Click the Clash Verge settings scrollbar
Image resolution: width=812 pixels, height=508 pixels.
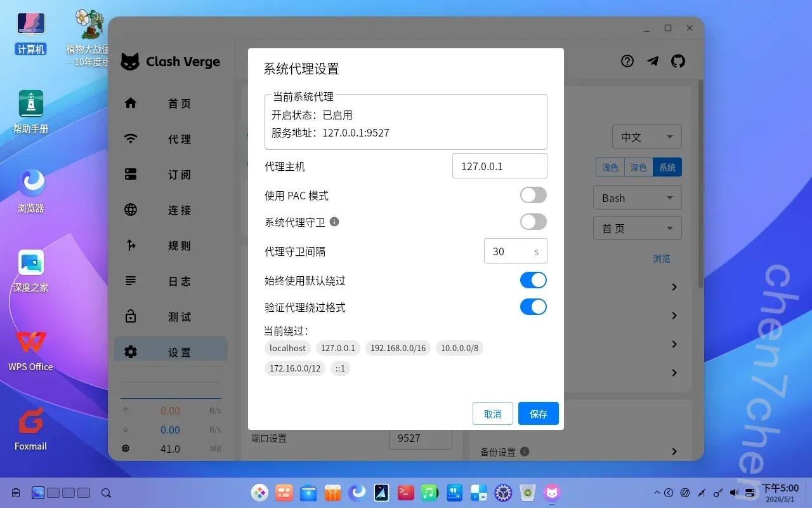pyautogui.click(x=700, y=183)
